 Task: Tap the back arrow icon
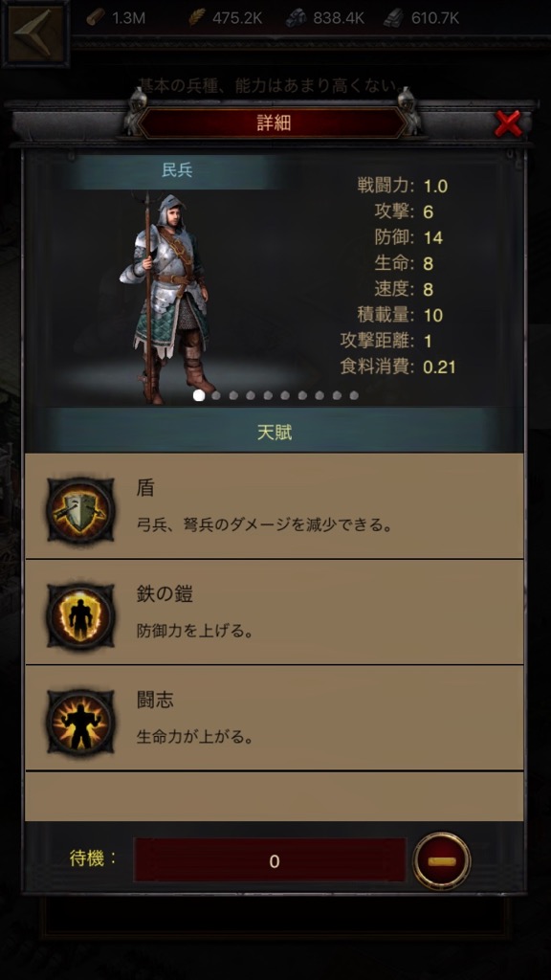35,33
